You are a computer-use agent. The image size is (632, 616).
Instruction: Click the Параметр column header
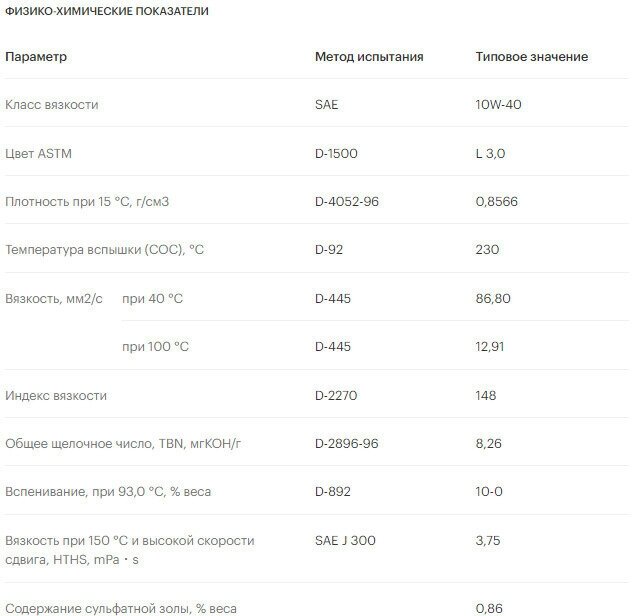36,57
